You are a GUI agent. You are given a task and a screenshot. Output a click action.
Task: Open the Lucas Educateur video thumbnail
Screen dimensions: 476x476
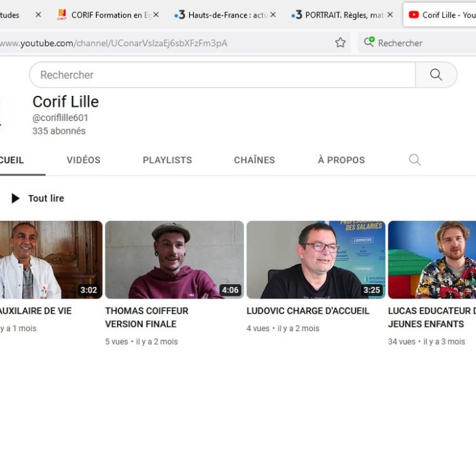pyautogui.click(x=432, y=260)
